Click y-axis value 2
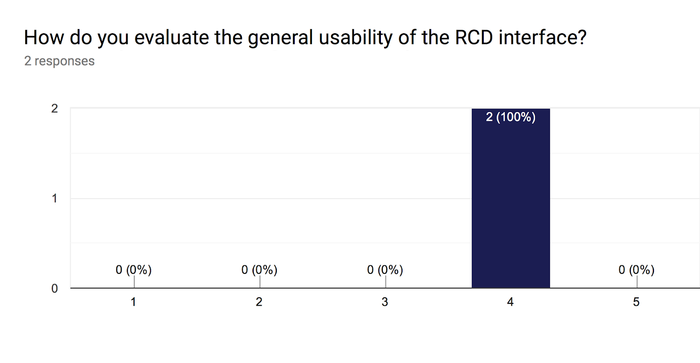This screenshot has width=700, height=363. click(54, 108)
